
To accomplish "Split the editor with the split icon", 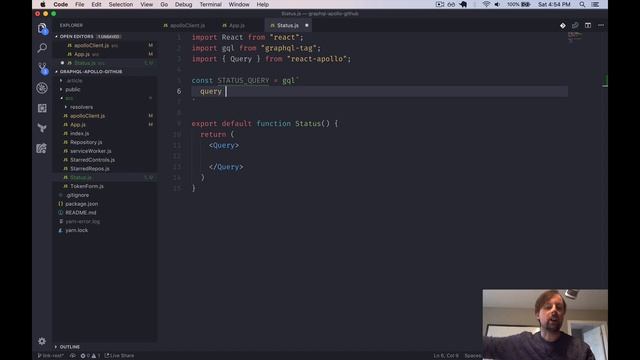I will [588, 25].
